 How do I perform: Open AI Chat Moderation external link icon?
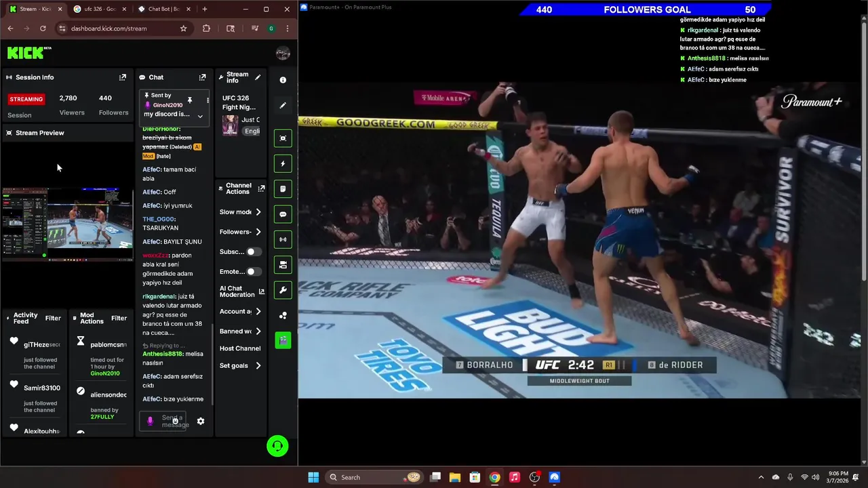262,291
